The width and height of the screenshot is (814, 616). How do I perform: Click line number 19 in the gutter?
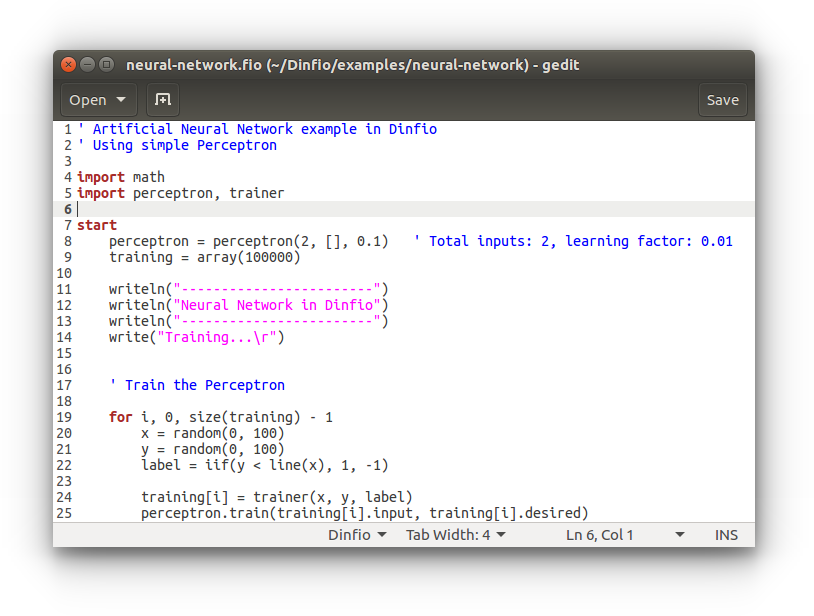[x=64, y=417]
